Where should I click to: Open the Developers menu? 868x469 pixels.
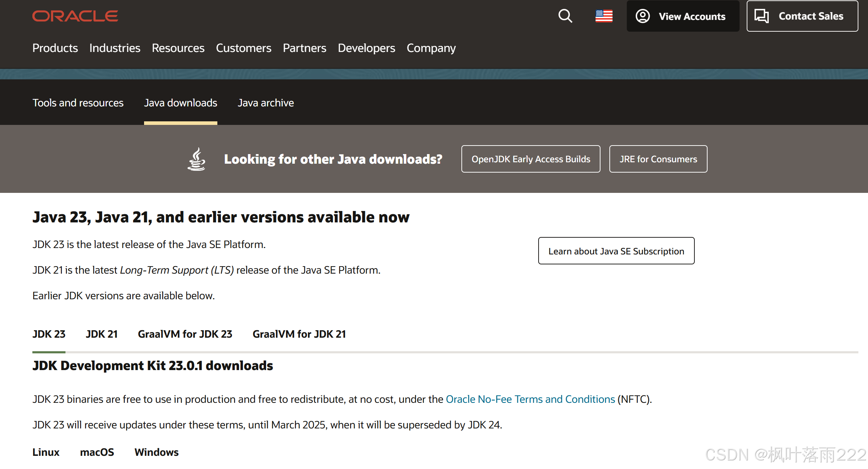pyautogui.click(x=366, y=48)
